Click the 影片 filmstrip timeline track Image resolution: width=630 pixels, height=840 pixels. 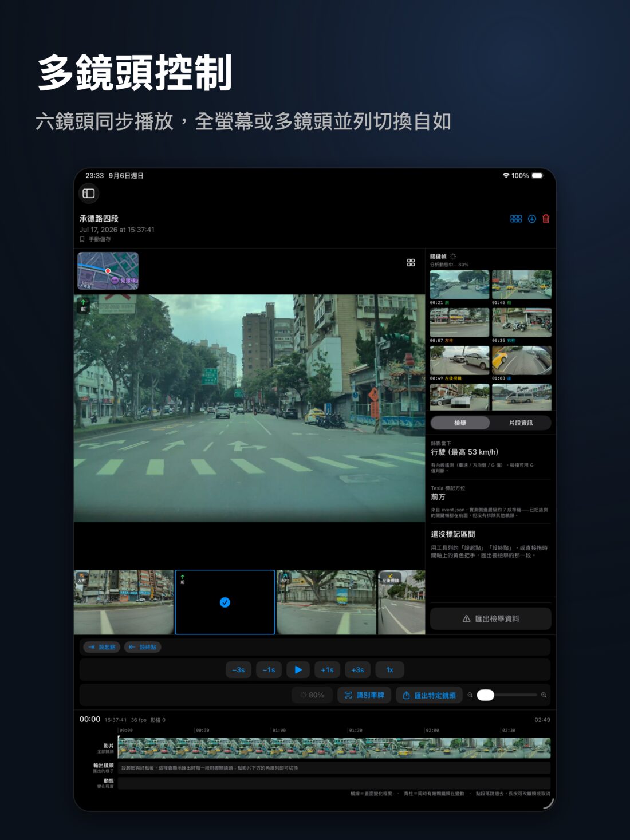[x=334, y=748]
